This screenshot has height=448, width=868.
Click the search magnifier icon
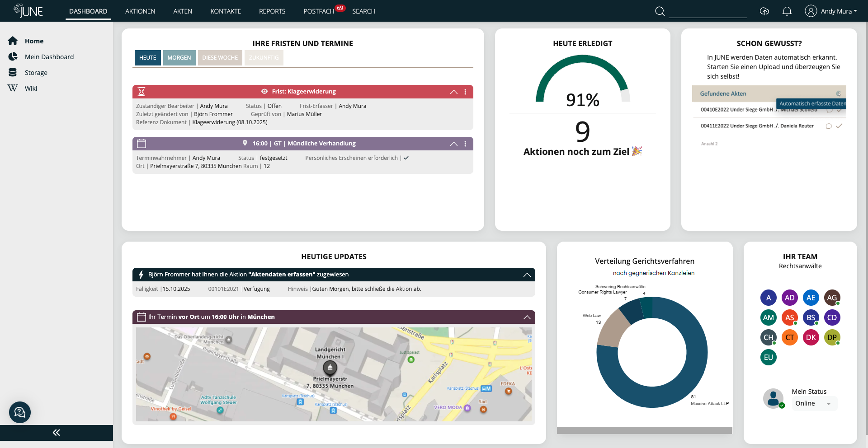660,11
